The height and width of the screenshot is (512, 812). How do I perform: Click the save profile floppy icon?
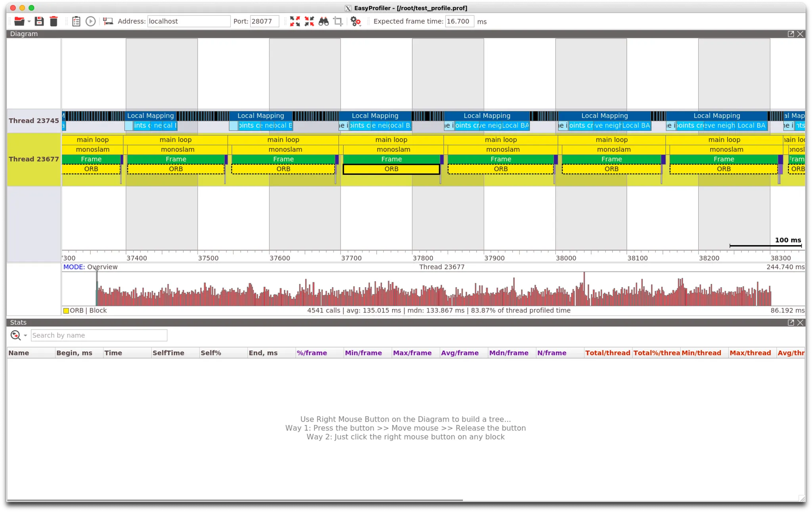39,21
